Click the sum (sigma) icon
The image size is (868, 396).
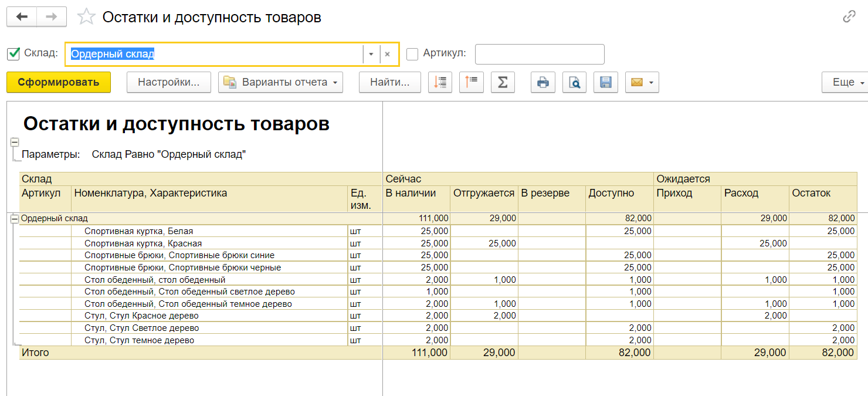503,82
